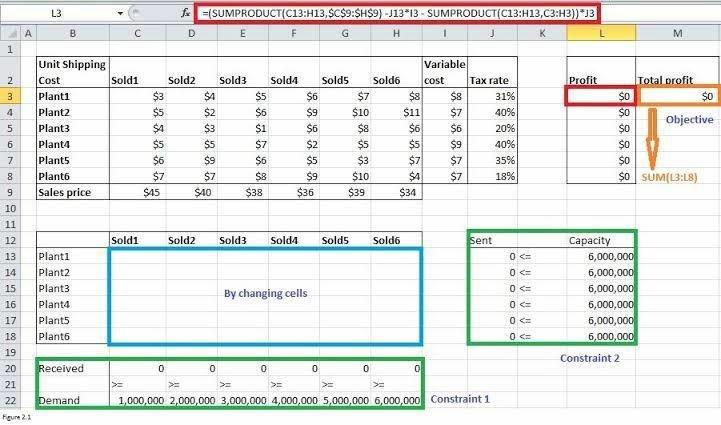Click the 'Capacity' header cell

[x=601, y=241]
